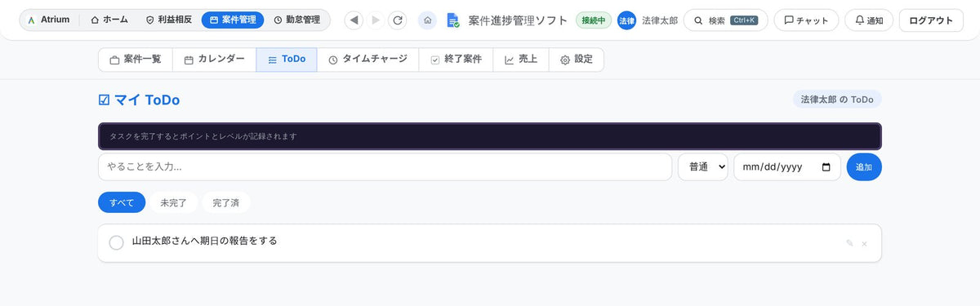Click the document icon beside 案件進捗管理ソフト
Viewport: 980px width, 306px height.
click(452, 20)
